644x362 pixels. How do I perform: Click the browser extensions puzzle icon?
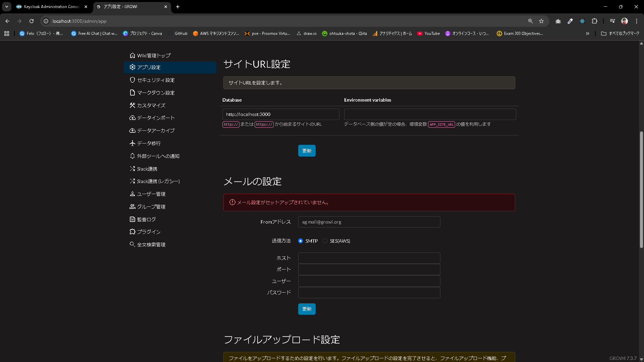[x=594, y=21]
